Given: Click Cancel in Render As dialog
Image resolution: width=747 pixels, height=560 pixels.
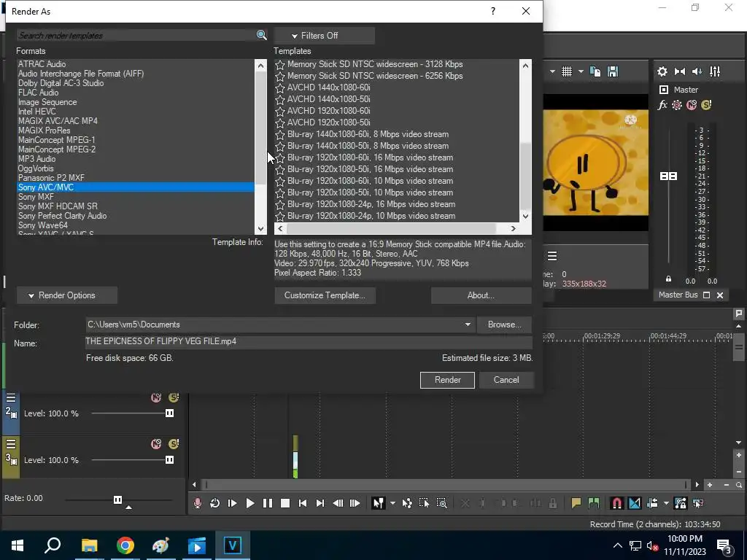Looking at the screenshot, I should [x=506, y=380].
